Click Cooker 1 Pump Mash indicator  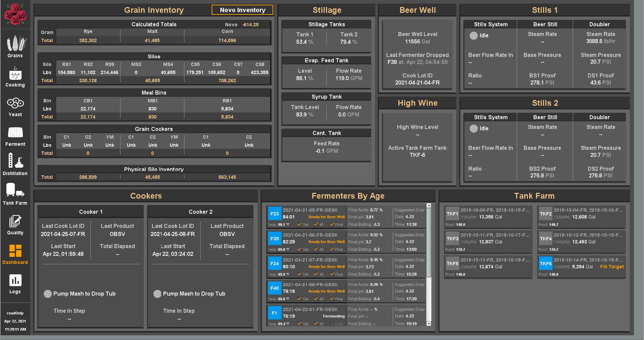pyautogui.click(x=48, y=294)
